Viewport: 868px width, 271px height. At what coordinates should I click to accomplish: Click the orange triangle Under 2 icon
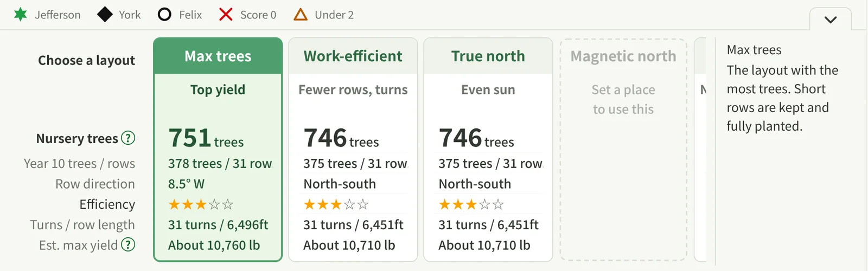tap(301, 15)
